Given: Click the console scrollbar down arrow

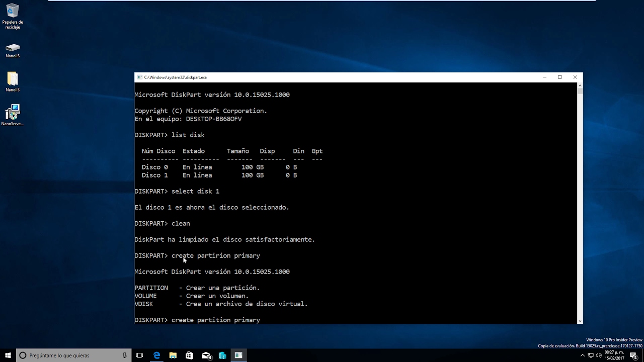Looking at the screenshot, I should pyautogui.click(x=580, y=321).
